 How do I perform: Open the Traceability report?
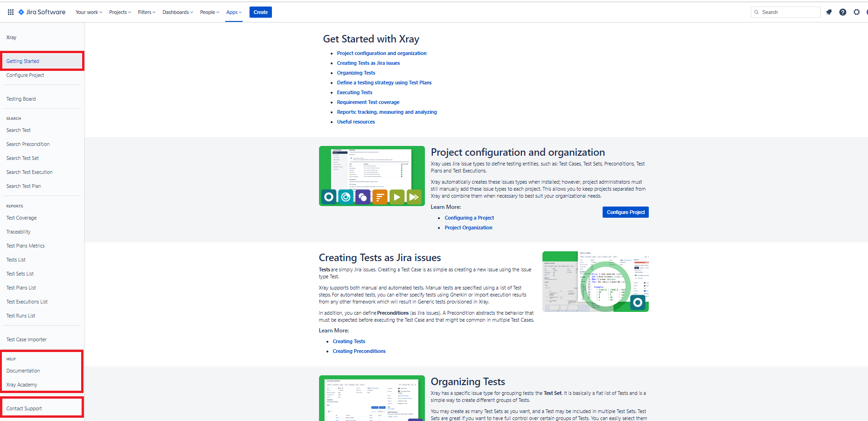click(x=19, y=232)
